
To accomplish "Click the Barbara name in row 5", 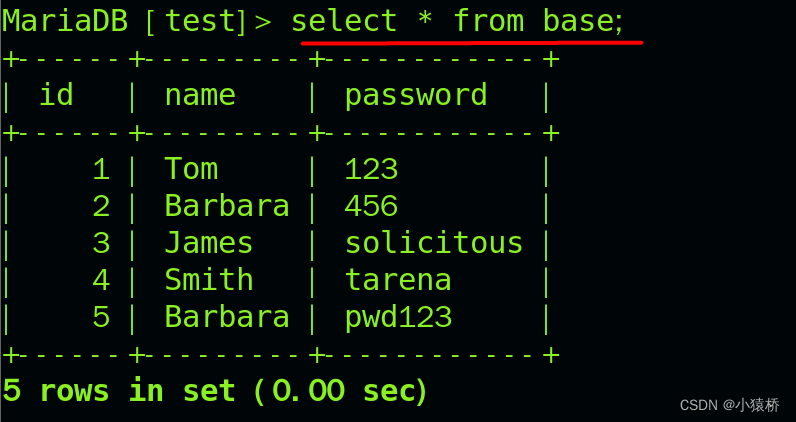I will (x=226, y=316).
